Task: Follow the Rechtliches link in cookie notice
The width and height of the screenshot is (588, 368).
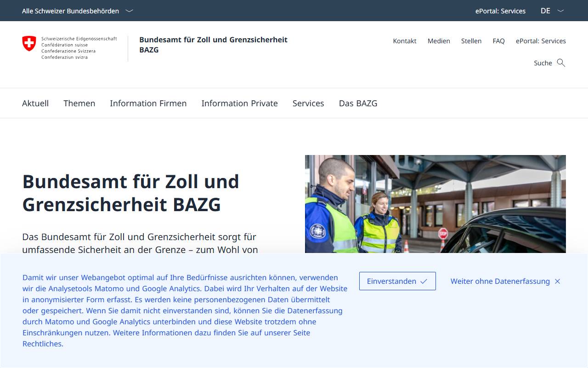Action: pos(43,344)
